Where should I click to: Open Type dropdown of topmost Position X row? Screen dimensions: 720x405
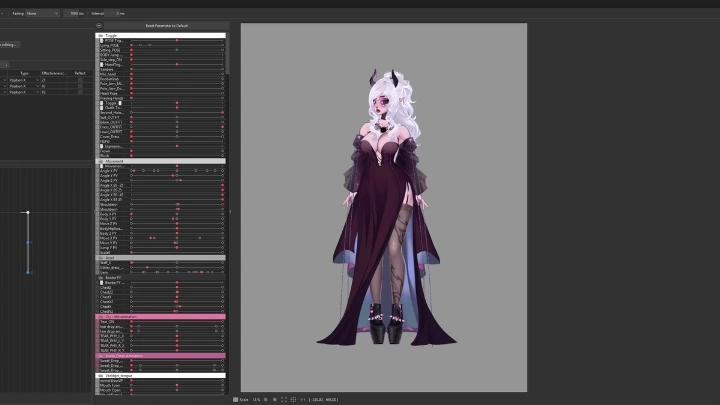(x=38, y=80)
